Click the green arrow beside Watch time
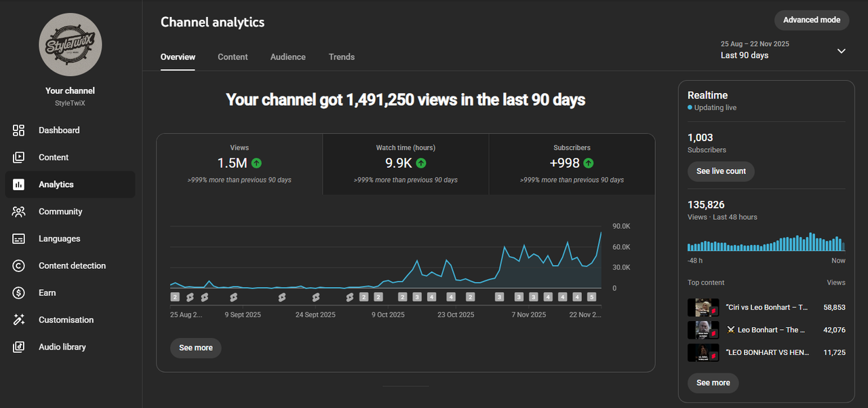Image resolution: width=868 pixels, height=408 pixels. (x=421, y=163)
